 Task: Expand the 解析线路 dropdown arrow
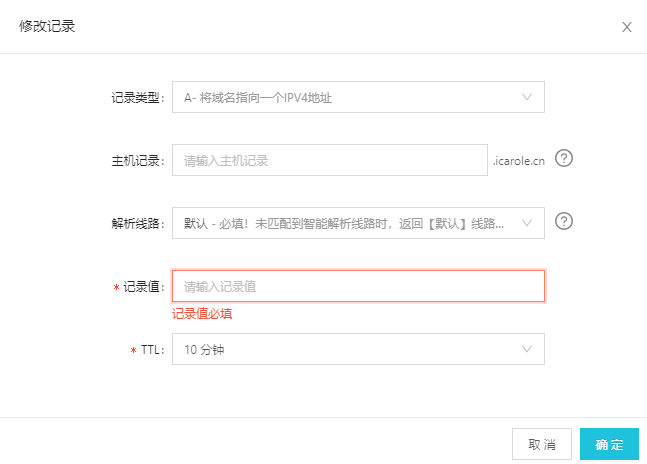tap(527, 223)
